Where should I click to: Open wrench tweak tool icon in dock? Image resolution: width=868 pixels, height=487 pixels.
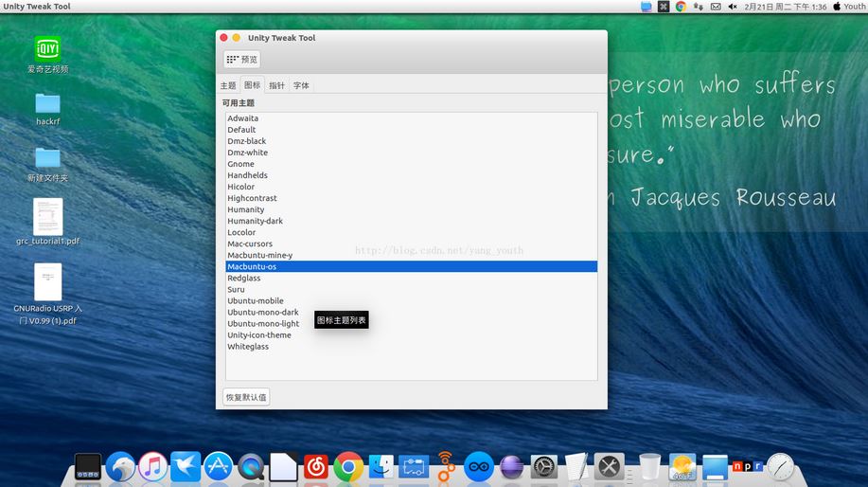(x=609, y=467)
